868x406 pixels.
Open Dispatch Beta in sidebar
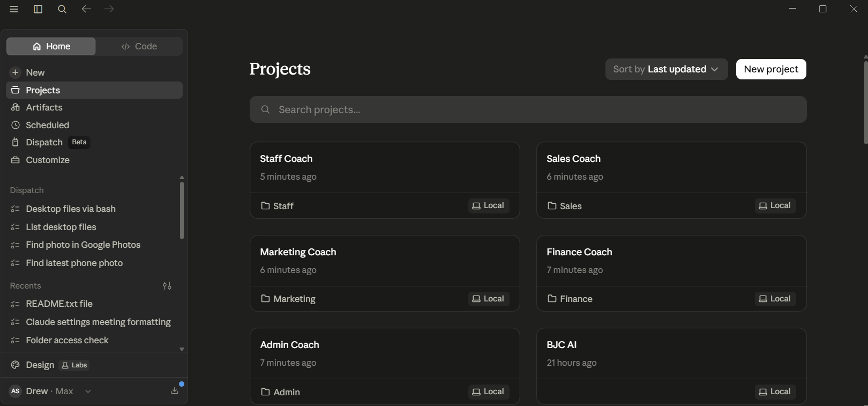pyautogui.click(x=94, y=142)
